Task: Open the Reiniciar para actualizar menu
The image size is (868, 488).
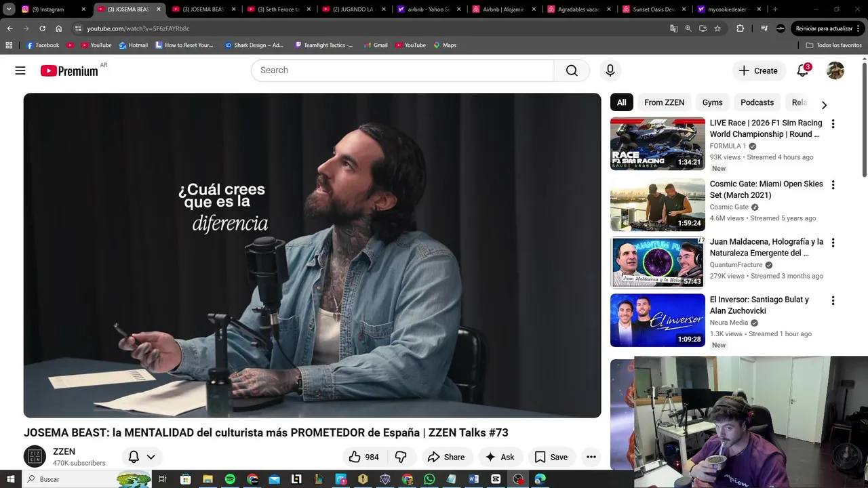Action: pos(827,28)
